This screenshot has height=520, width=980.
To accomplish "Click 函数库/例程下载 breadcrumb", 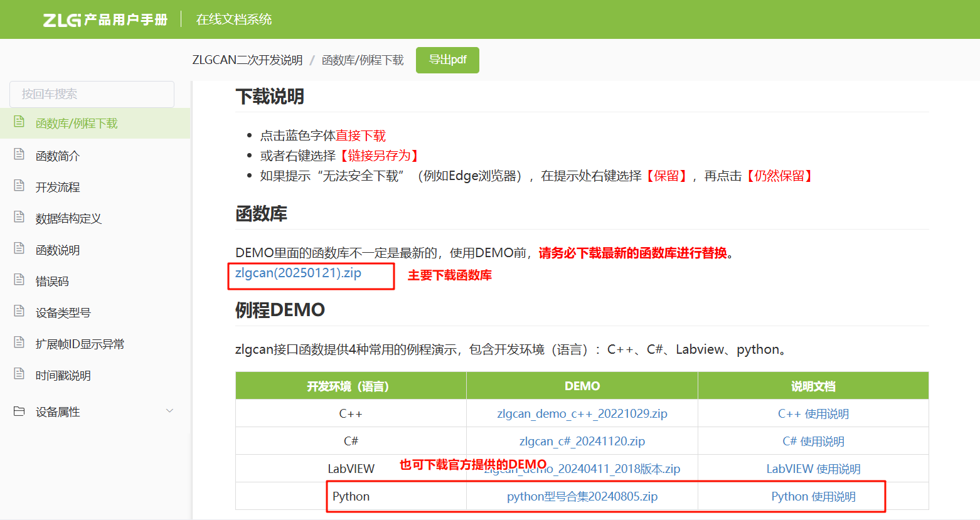I will click(363, 60).
